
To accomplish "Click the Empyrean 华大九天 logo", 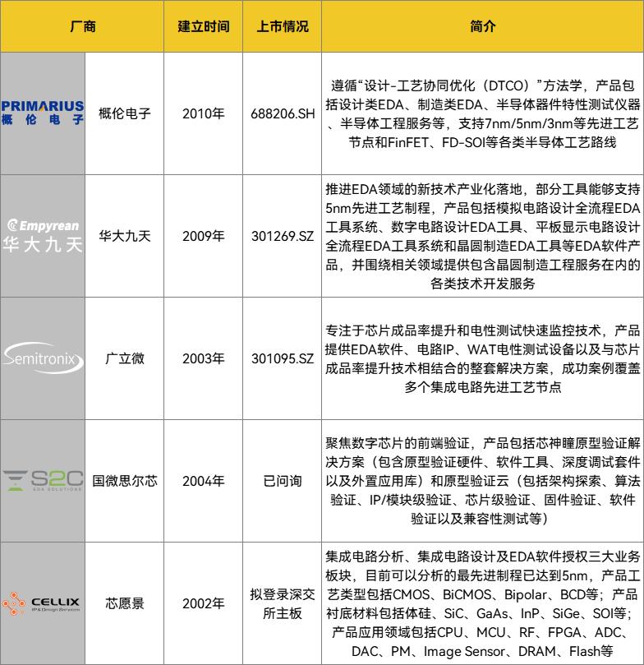I will click(x=43, y=236).
